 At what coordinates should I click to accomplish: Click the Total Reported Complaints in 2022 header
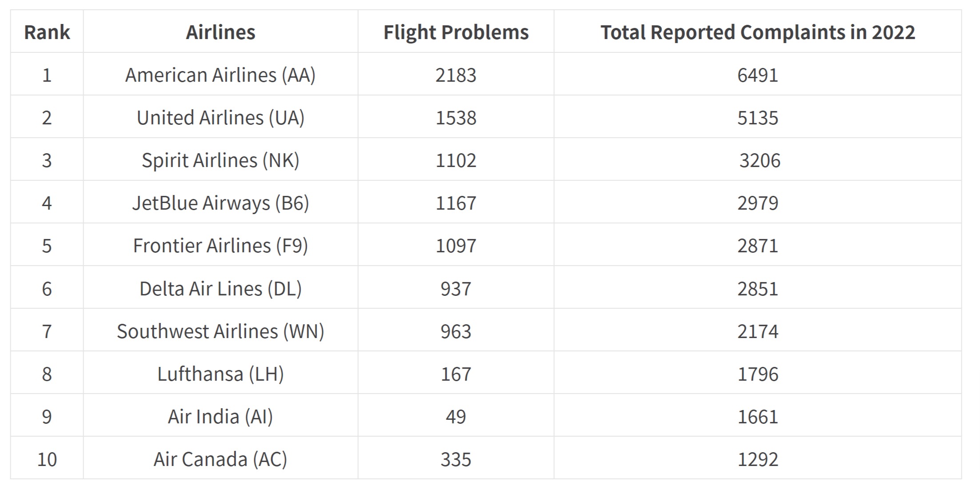(758, 32)
